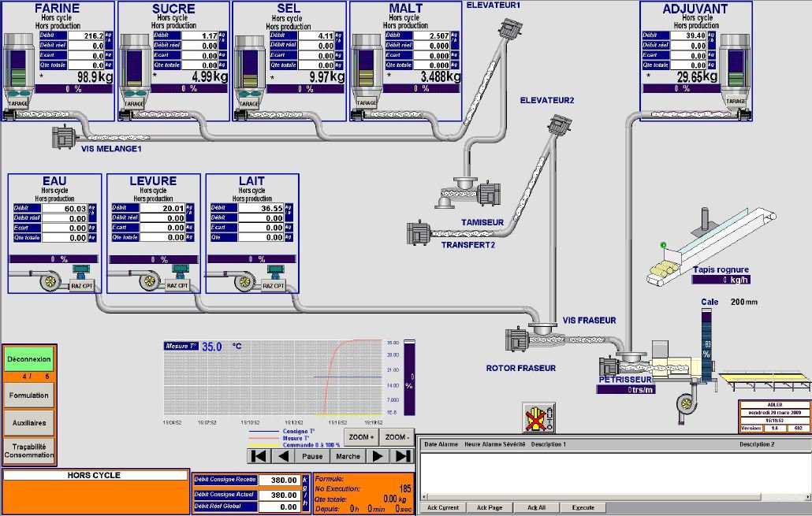The image size is (812, 516).
Task: Click TARAGE under the FARINE silo
Action: pos(18,103)
